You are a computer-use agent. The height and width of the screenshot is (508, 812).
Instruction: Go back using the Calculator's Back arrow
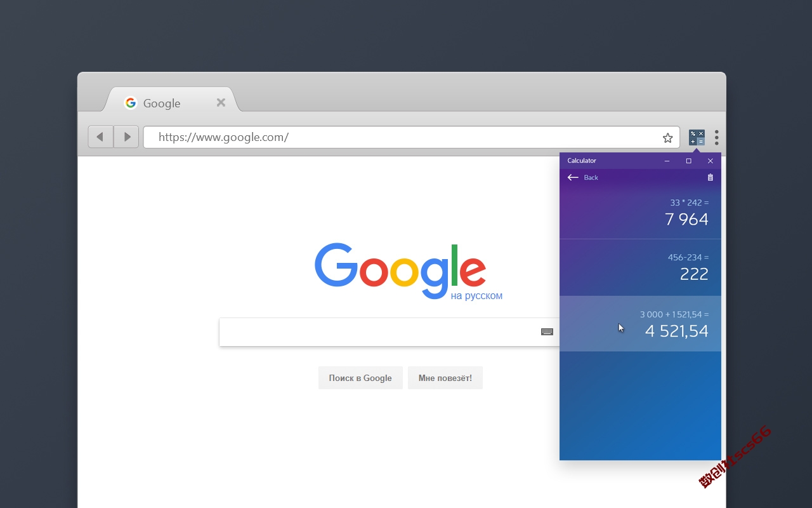tap(573, 178)
